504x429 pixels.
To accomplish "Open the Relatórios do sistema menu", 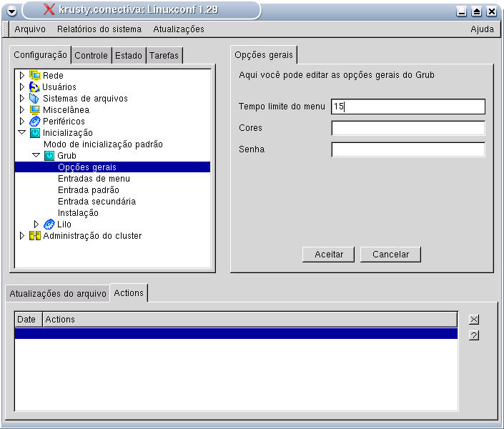I will 99,29.
